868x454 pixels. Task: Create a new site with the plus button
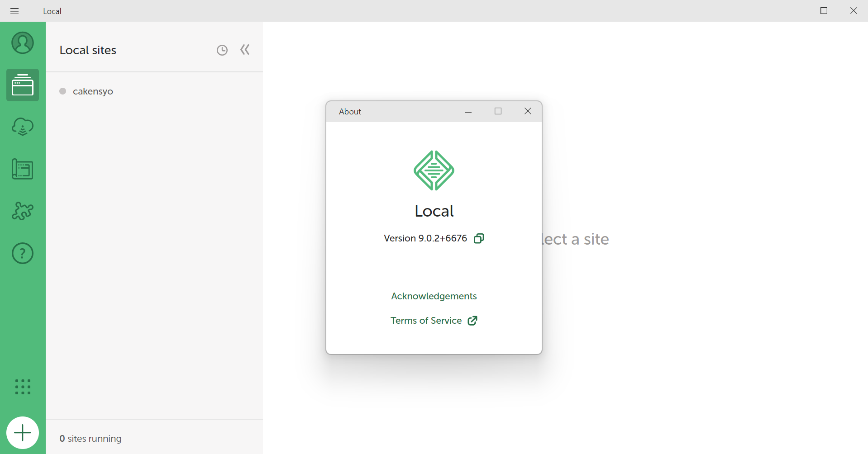pos(22,432)
